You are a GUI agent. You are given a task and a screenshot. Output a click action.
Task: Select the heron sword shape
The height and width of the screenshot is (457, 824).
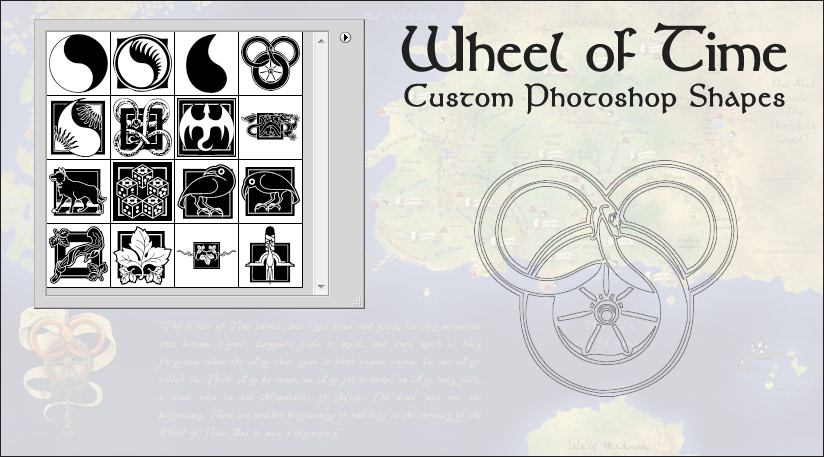(271, 256)
